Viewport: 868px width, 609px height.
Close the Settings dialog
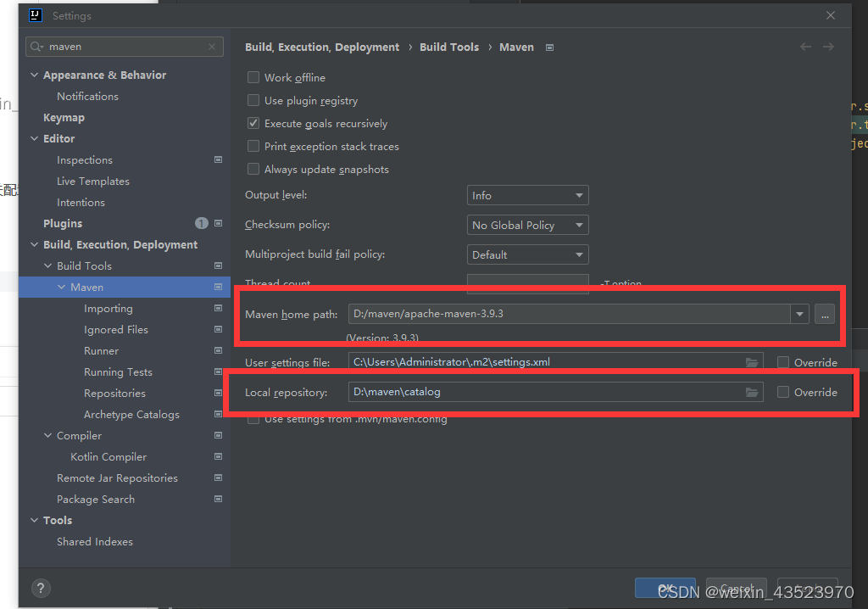pyautogui.click(x=831, y=15)
